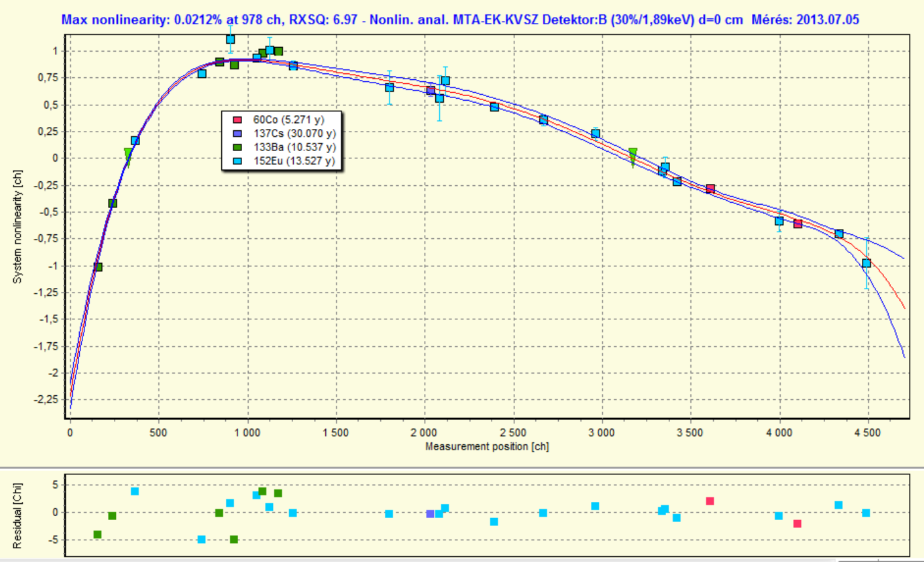The image size is (924, 562).
Task: Click red residual point below zero near channel 4100
Action: click(797, 524)
